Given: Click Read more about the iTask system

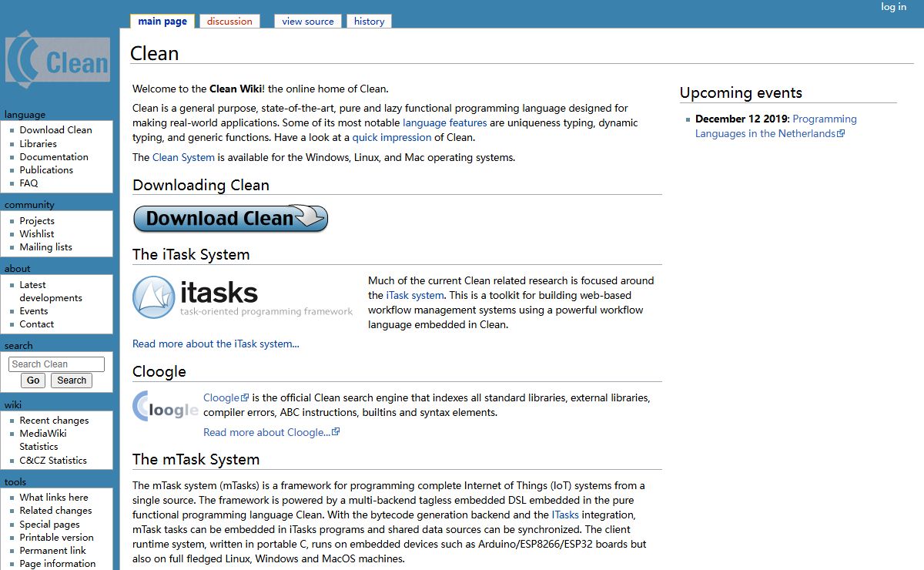Looking at the screenshot, I should click(216, 344).
